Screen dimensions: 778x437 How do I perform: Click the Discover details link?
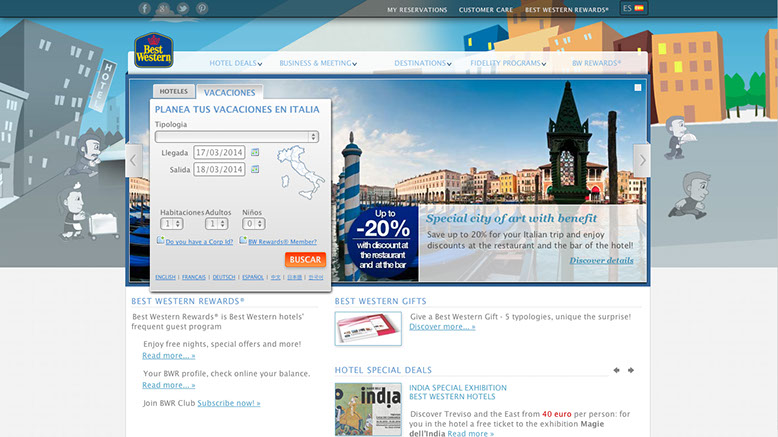601,260
